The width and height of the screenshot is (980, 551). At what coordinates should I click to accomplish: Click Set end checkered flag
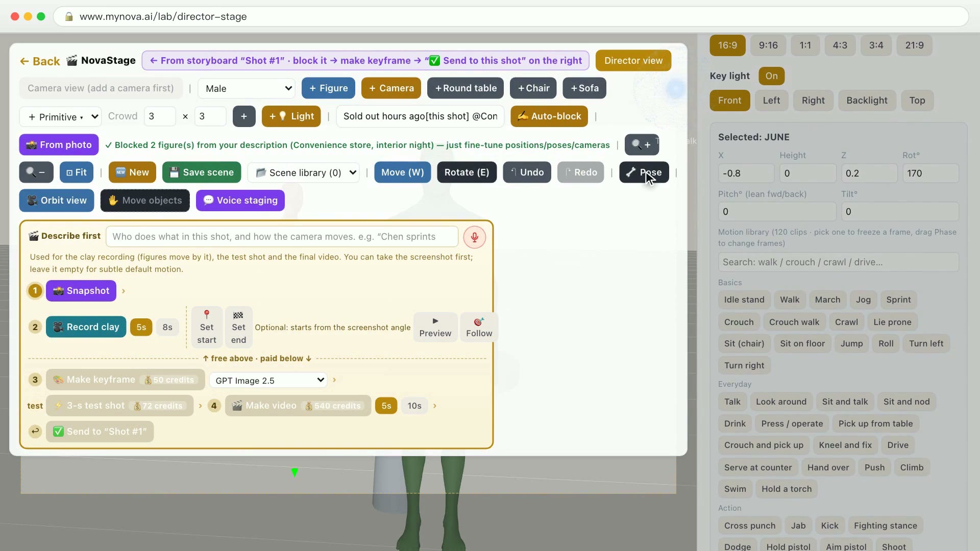(x=238, y=327)
